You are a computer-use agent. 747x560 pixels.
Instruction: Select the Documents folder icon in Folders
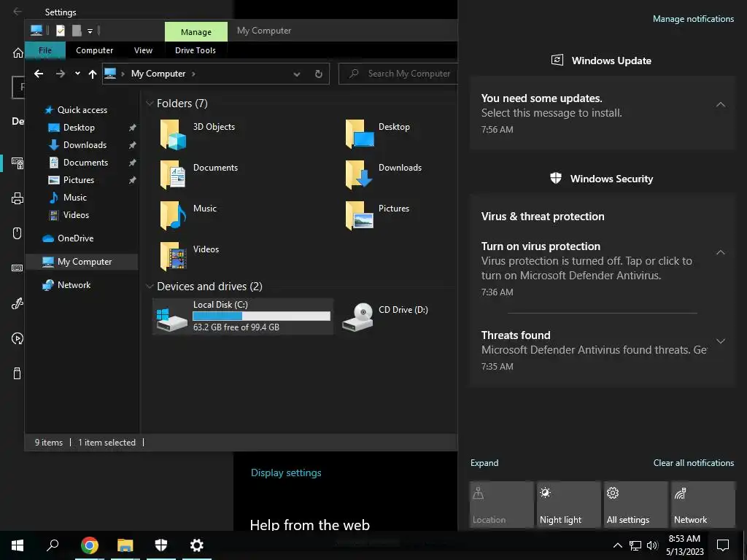pos(172,175)
